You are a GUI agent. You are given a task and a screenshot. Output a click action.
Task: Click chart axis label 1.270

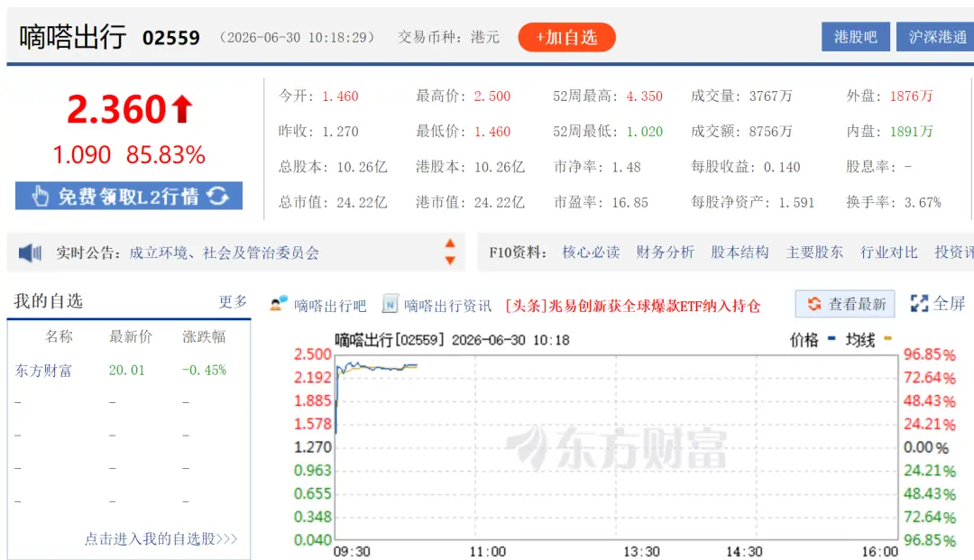click(312, 447)
